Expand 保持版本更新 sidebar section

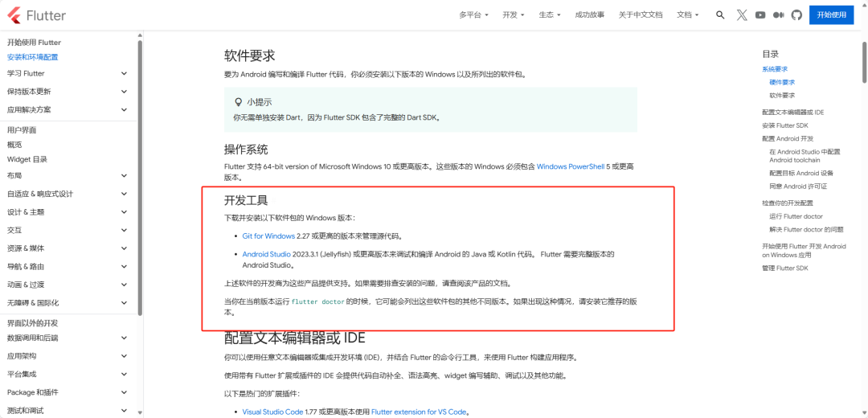click(x=67, y=92)
